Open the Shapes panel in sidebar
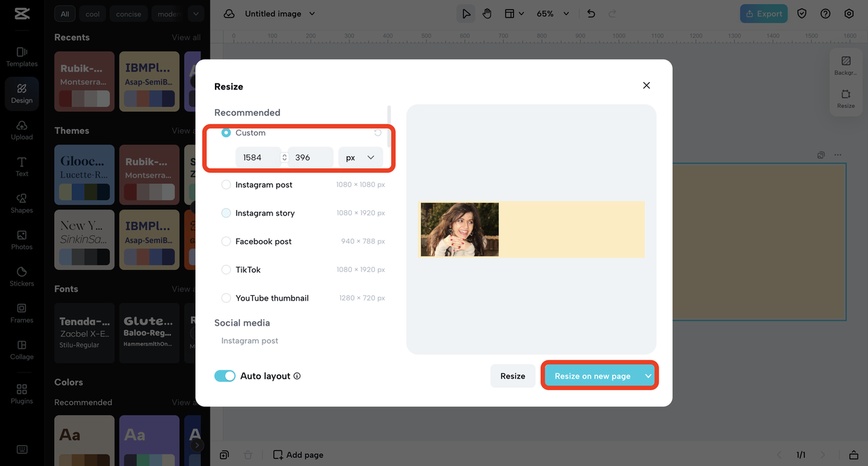Image resolution: width=868 pixels, height=466 pixels. coord(22,202)
